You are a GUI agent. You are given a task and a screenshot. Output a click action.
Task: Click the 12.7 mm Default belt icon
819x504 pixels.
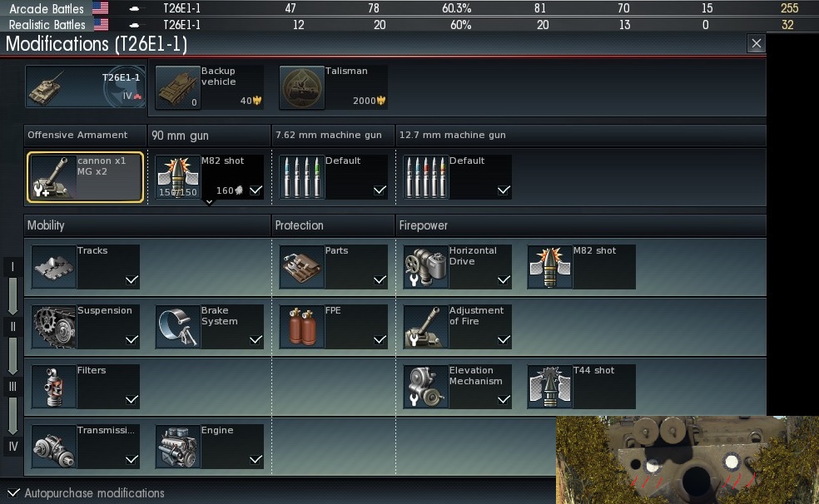[425, 177]
